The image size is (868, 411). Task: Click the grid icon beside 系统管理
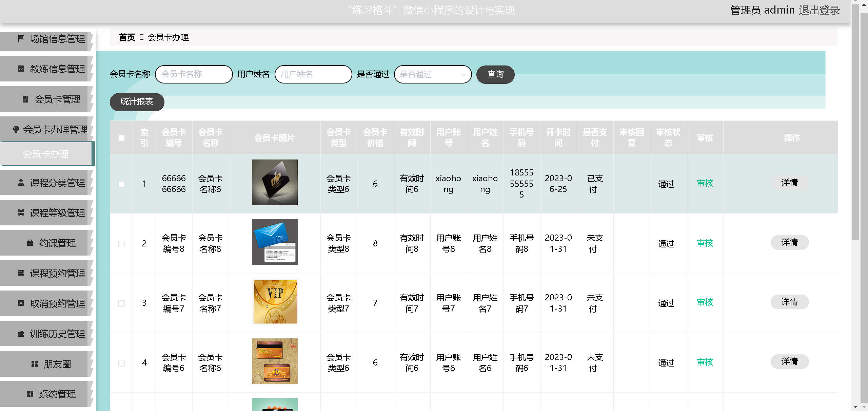click(30, 394)
